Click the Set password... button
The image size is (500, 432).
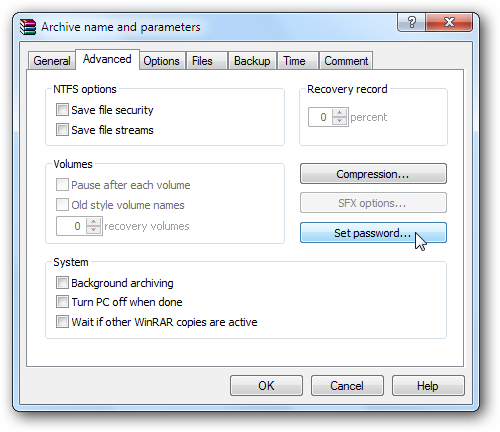pyautogui.click(x=373, y=233)
